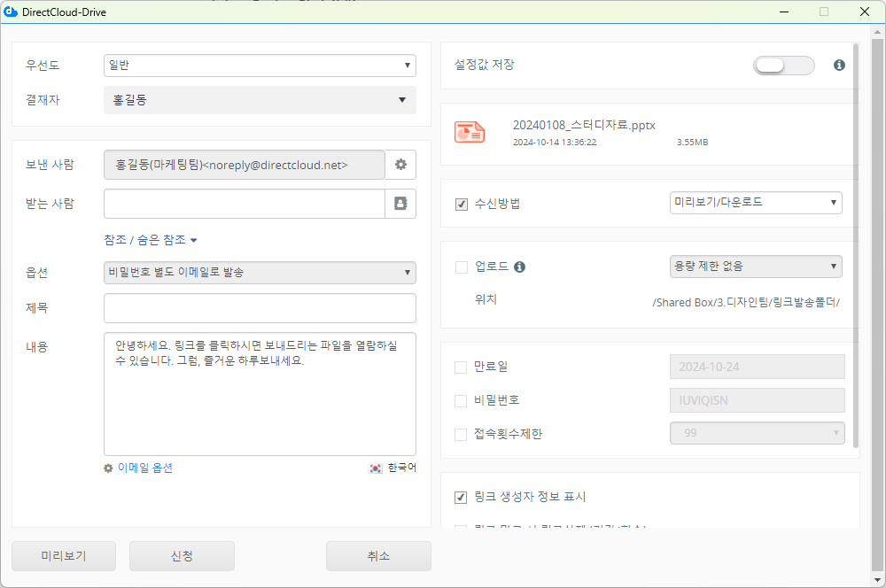Click the info icon beside 설정값 저장
Viewport: 886px width, 588px height.
pos(839,66)
